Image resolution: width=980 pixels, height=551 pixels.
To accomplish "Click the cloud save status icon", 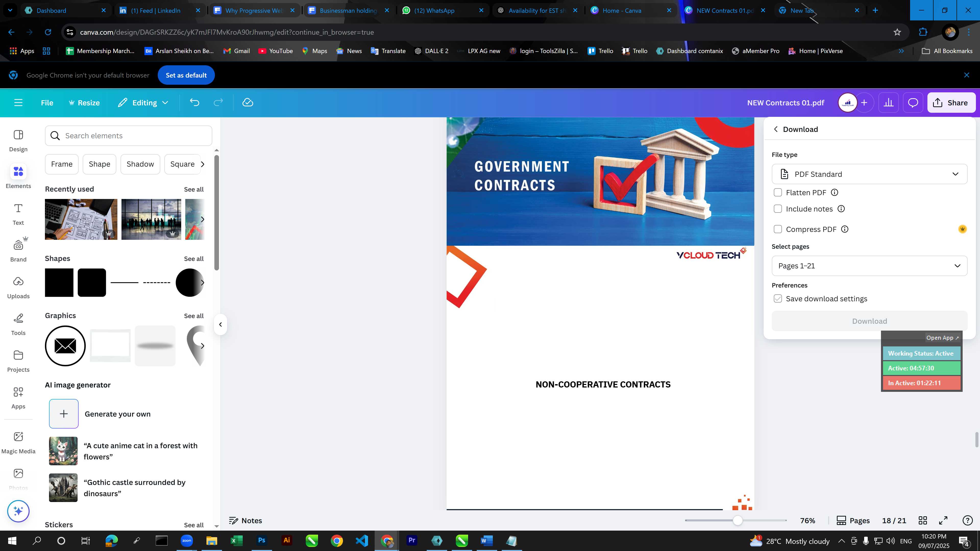I will click(x=248, y=103).
